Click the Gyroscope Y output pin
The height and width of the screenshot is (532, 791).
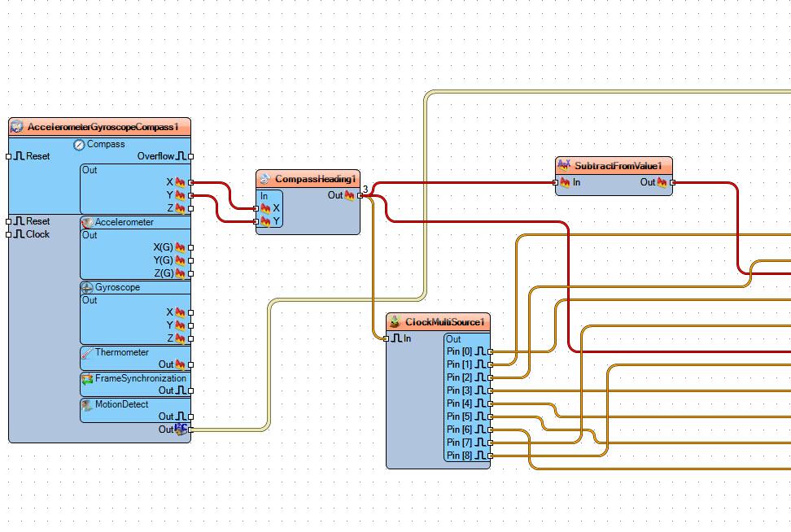(190, 325)
